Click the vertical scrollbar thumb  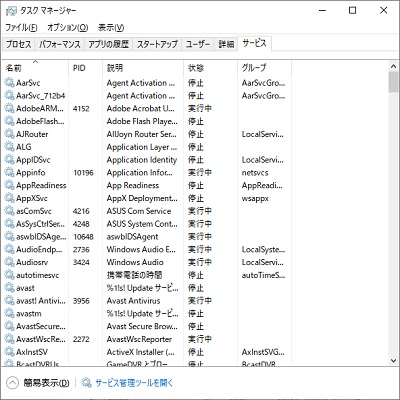tap(393, 82)
